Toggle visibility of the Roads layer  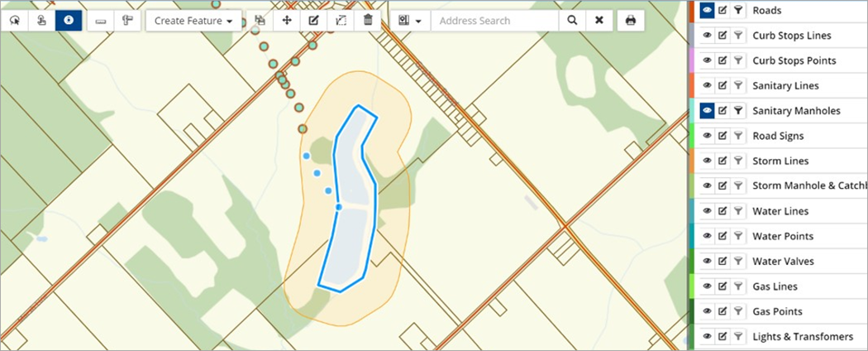[707, 10]
